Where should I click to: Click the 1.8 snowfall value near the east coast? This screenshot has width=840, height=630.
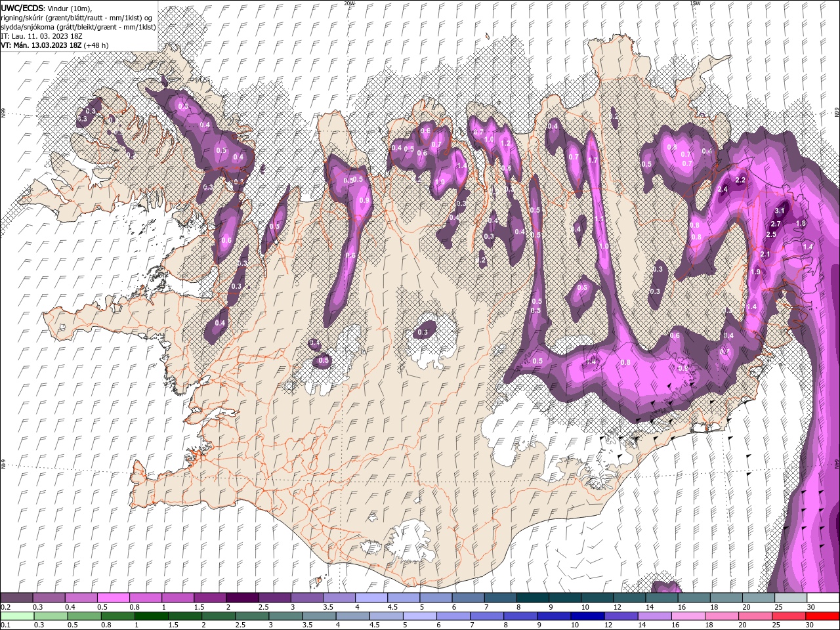pos(801,224)
